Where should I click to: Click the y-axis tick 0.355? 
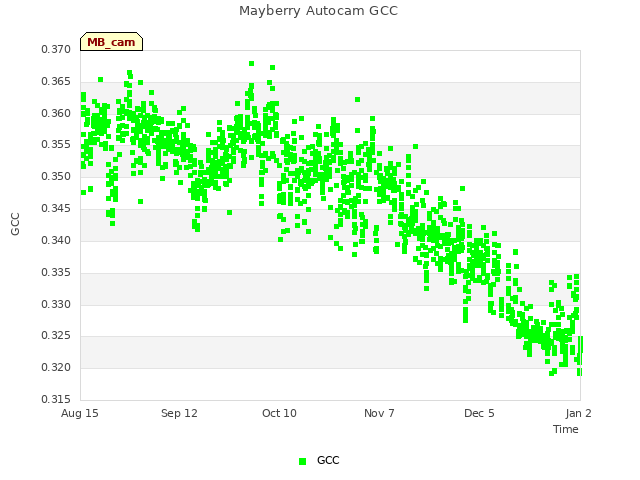56,144
